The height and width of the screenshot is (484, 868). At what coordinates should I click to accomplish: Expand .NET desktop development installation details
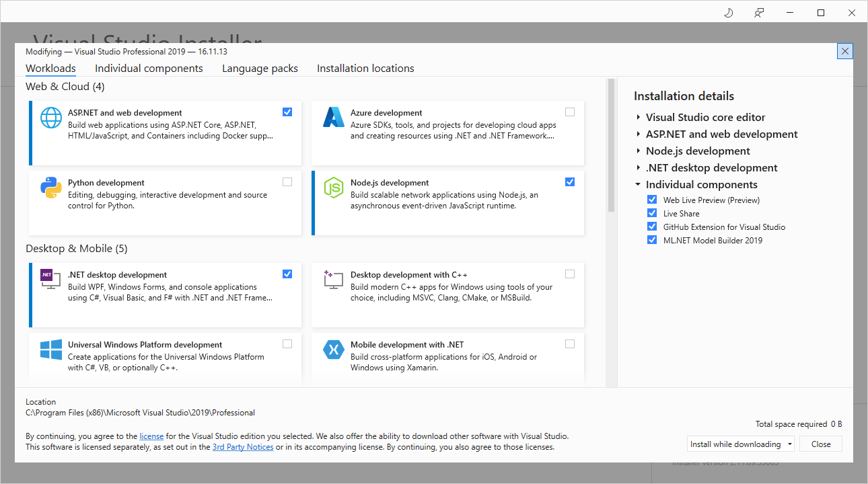tap(638, 168)
